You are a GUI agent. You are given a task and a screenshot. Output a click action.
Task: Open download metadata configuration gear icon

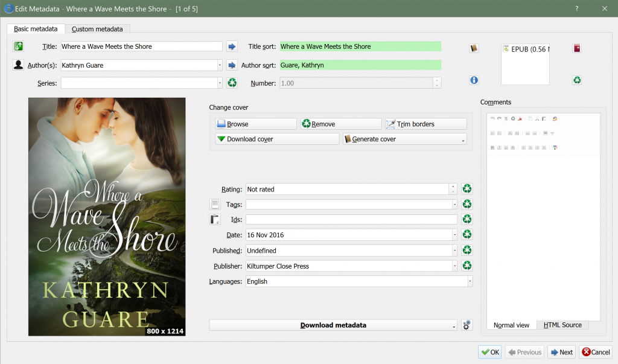467,325
